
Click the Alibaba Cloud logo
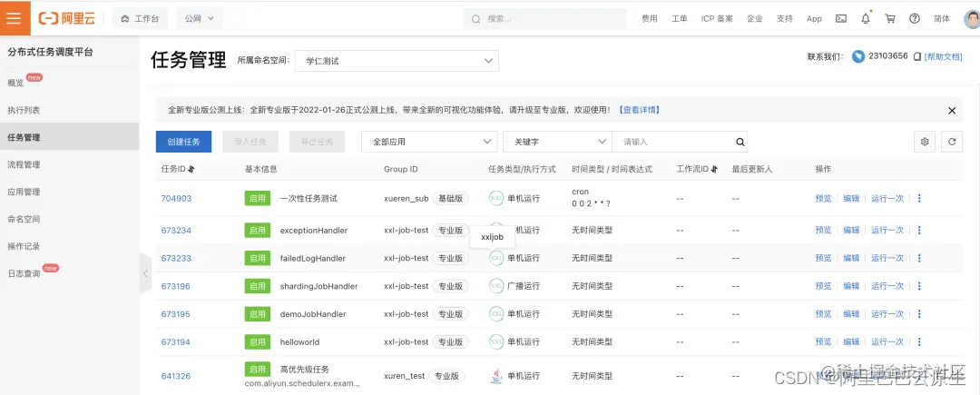pyautogui.click(x=67, y=18)
